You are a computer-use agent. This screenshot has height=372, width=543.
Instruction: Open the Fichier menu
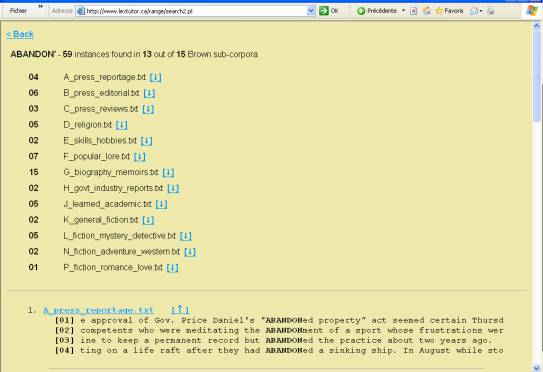pos(18,11)
